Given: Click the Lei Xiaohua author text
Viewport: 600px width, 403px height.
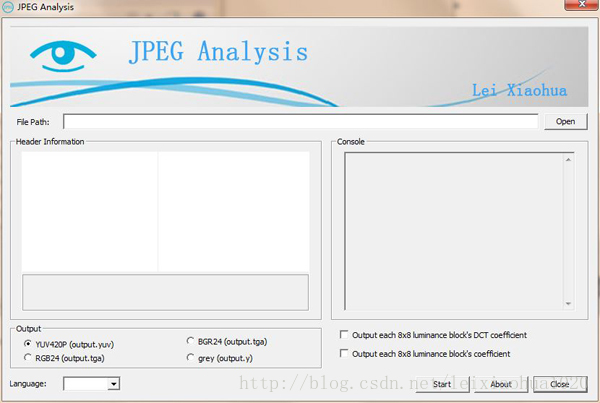Looking at the screenshot, I should [x=519, y=91].
